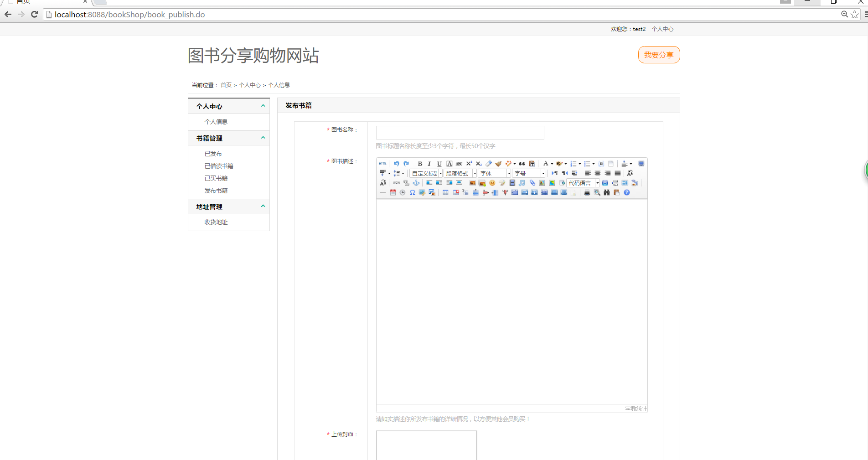Open the 字号 font size dropdown
868x460 pixels.
pos(527,173)
